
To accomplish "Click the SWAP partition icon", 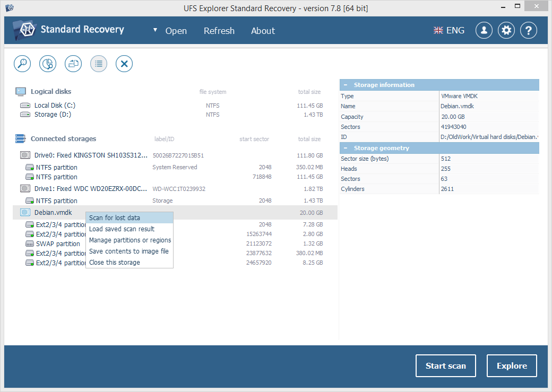I will pyautogui.click(x=30, y=243).
